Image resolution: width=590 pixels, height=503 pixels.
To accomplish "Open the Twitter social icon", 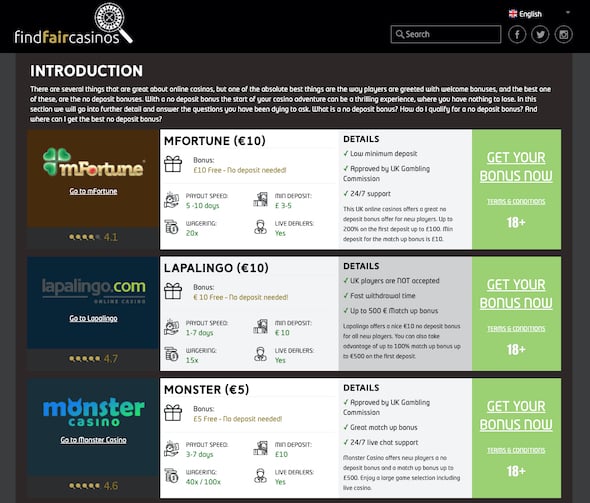I will pyautogui.click(x=540, y=35).
